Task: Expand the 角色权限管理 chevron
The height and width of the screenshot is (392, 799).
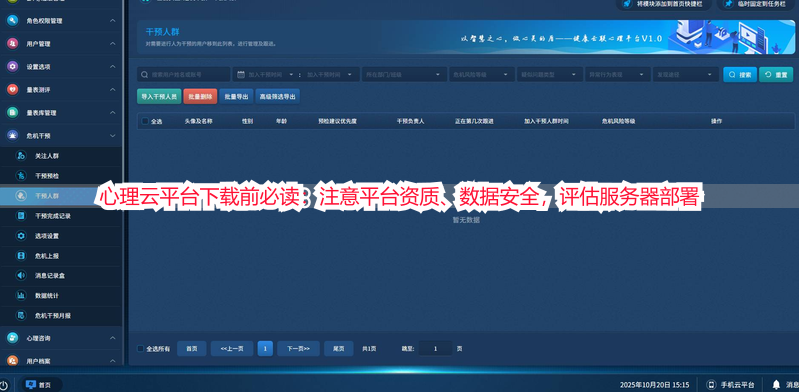Action: [113, 21]
